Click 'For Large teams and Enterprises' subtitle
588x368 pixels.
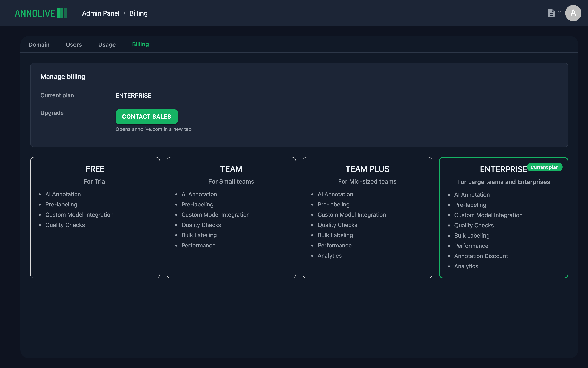(x=503, y=182)
